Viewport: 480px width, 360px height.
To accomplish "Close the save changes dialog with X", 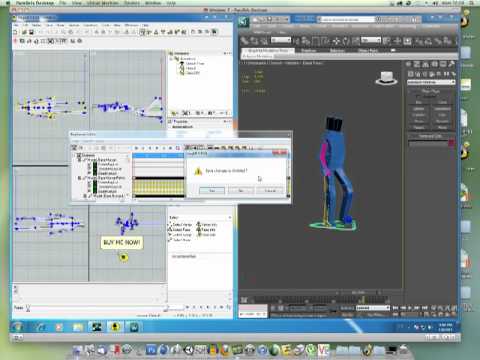I will click(x=280, y=153).
